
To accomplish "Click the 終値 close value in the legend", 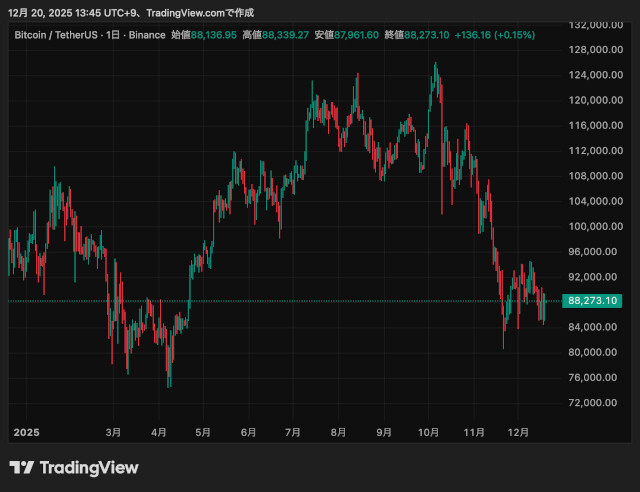I will [427, 35].
